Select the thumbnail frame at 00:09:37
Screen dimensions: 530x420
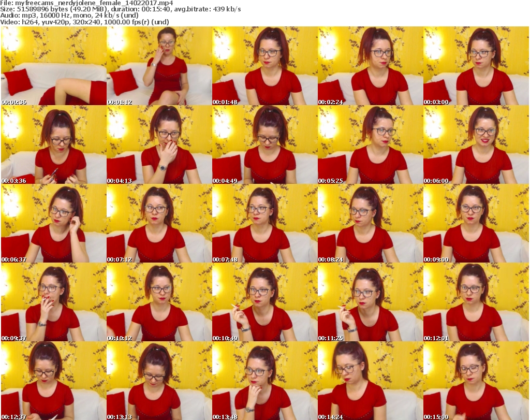[54, 302]
